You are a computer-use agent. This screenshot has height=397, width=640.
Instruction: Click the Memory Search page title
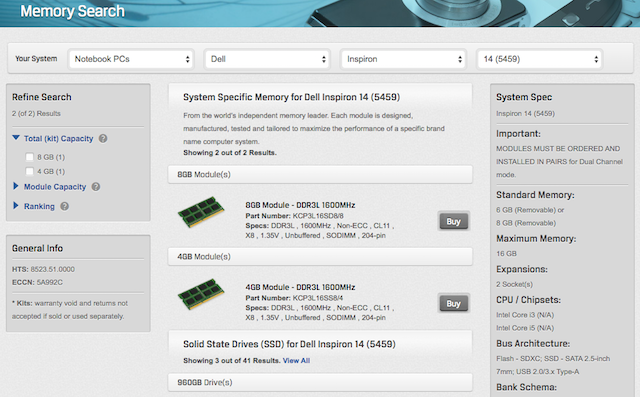[72, 11]
